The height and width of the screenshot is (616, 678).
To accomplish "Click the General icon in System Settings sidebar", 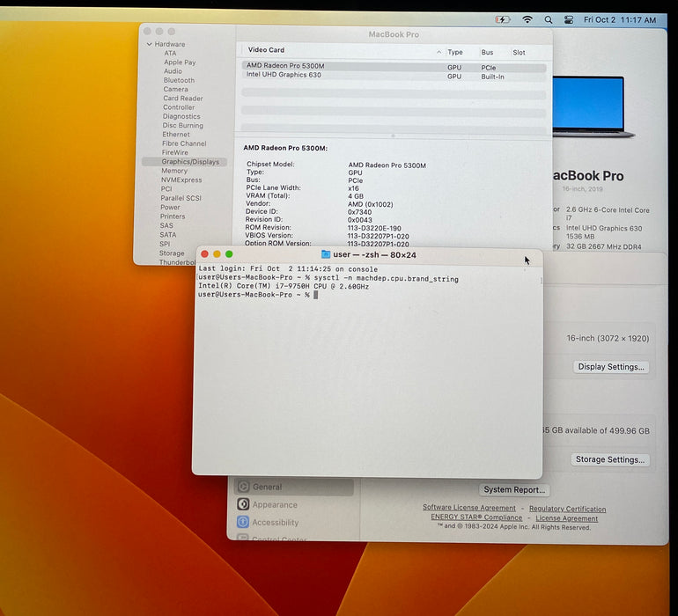I will (x=243, y=487).
